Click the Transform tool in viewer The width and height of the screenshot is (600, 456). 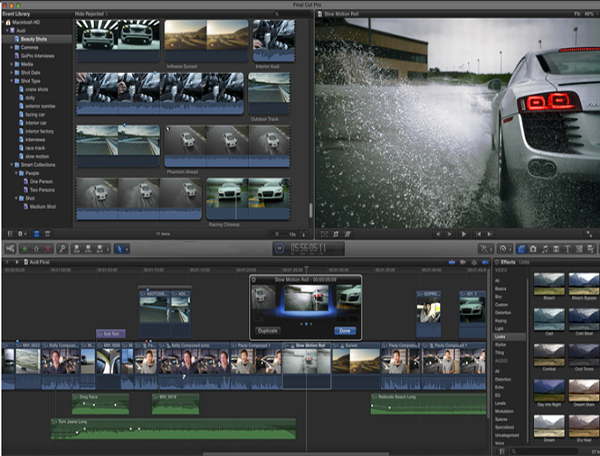click(324, 234)
